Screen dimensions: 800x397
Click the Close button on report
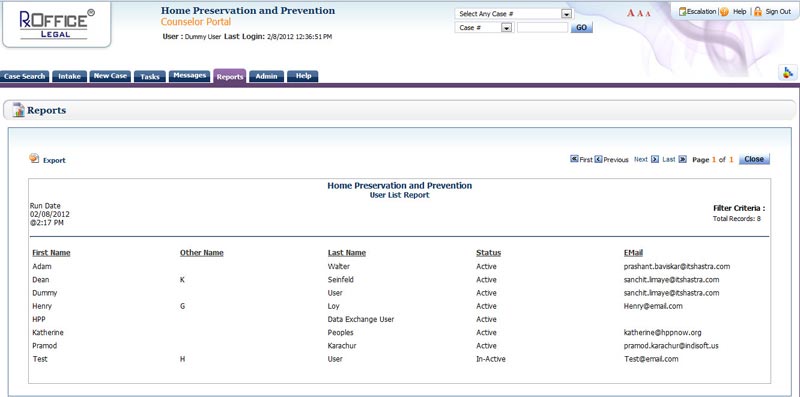pos(754,159)
